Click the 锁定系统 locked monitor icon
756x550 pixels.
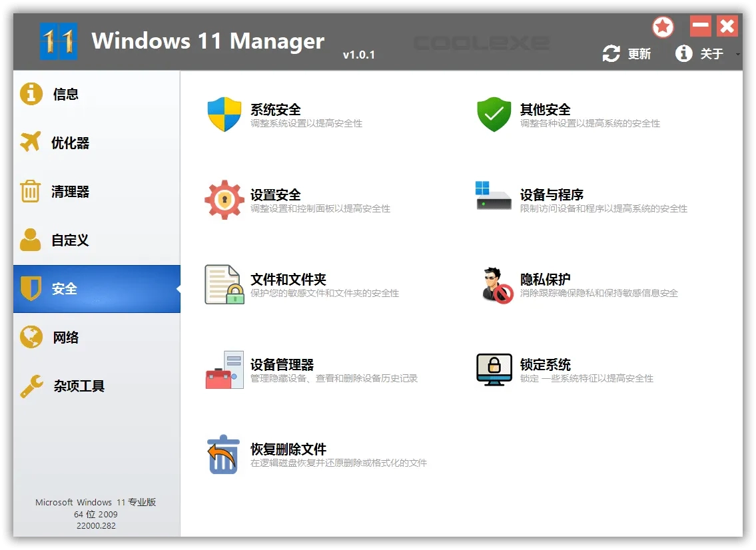click(x=494, y=370)
